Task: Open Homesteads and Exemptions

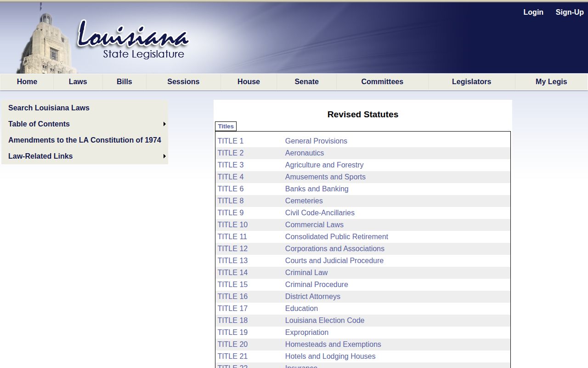Action: tap(333, 345)
